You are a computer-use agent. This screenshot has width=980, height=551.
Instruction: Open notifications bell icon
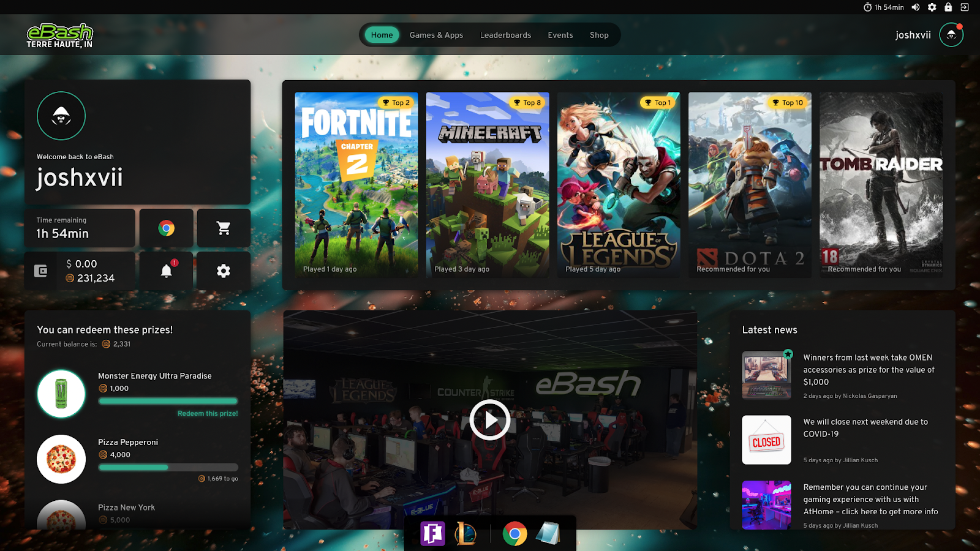coord(166,271)
